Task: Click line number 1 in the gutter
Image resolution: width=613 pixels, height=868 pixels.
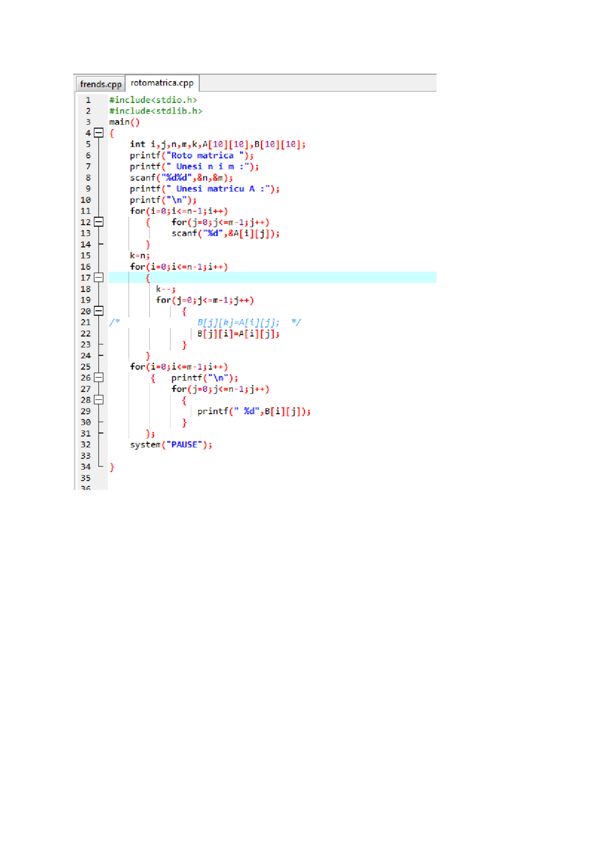Action: pos(88,100)
